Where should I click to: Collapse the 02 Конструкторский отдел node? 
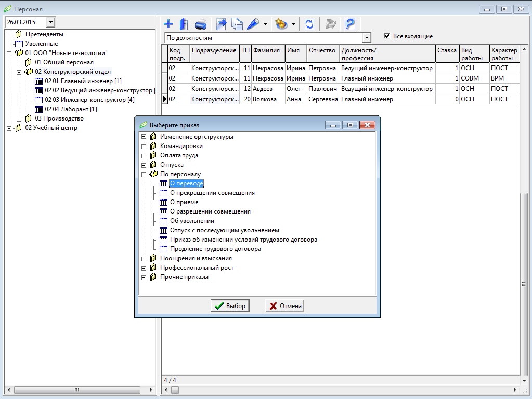point(19,72)
